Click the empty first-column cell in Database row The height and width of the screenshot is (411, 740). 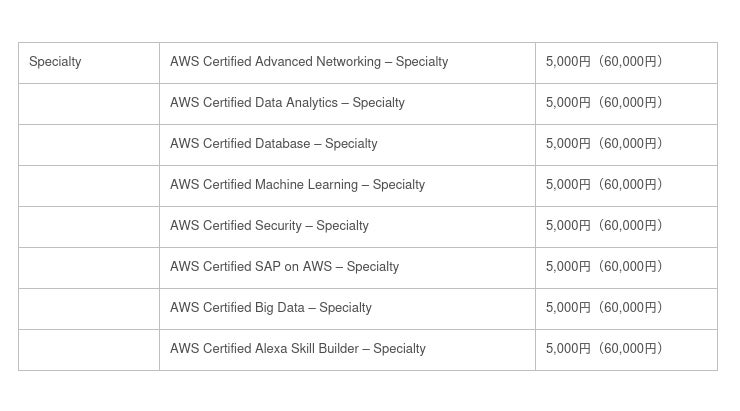(89, 144)
